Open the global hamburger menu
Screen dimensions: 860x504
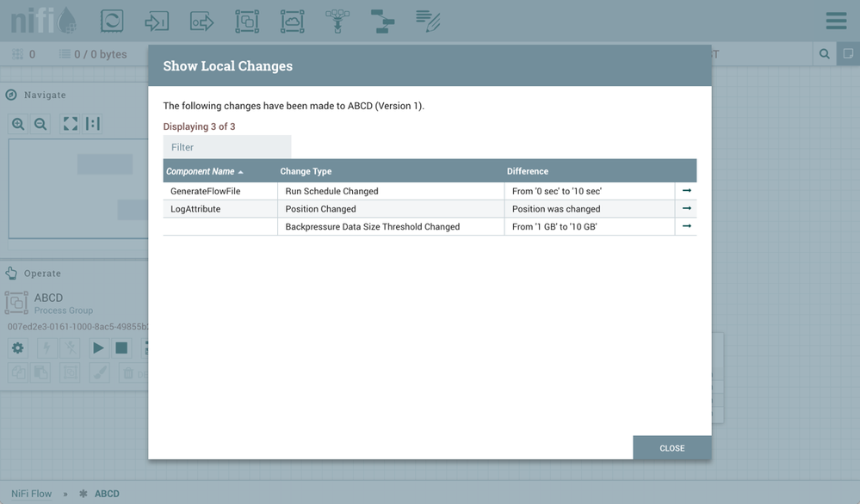[834, 20]
